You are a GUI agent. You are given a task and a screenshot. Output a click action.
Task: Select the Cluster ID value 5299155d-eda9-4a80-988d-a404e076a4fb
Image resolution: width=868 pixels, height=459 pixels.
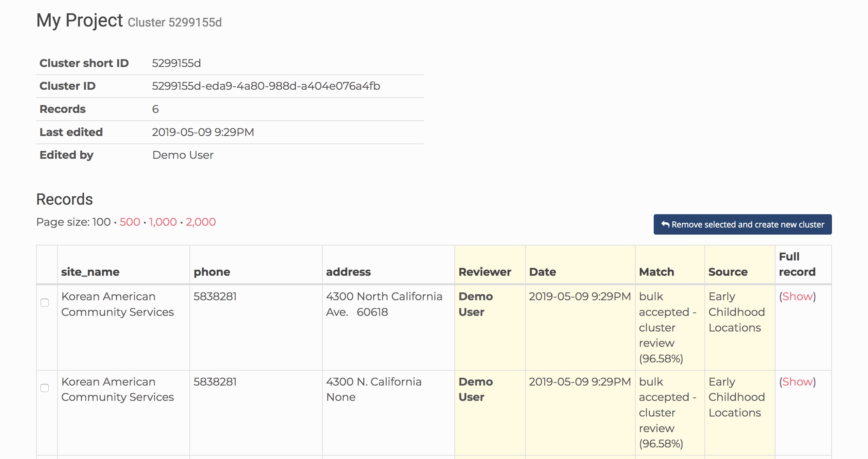click(x=266, y=86)
